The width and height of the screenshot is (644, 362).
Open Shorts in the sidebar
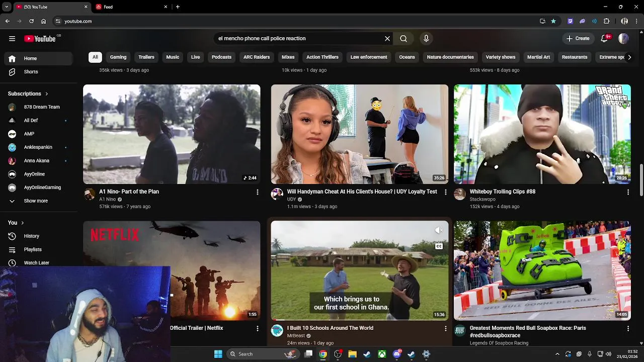coord(38,72)
